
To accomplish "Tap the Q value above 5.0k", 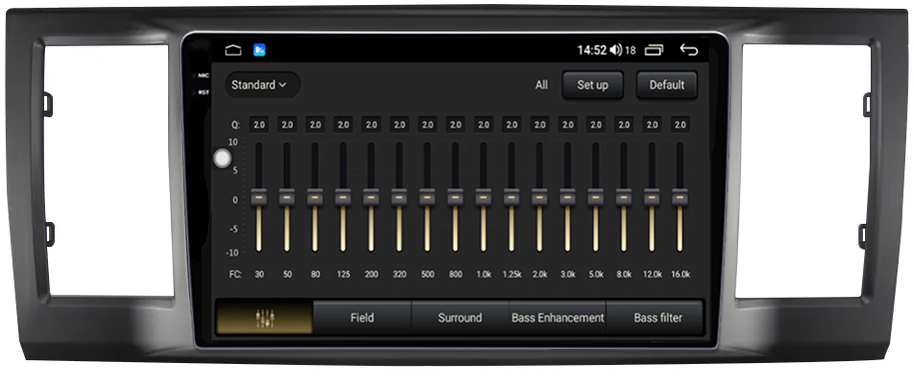I will coord(595,125).
